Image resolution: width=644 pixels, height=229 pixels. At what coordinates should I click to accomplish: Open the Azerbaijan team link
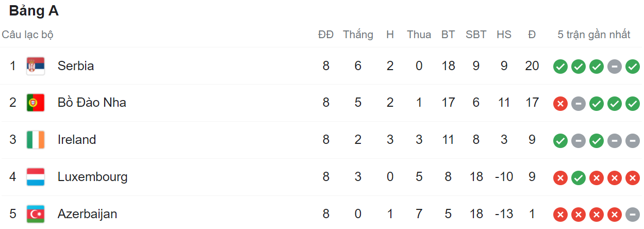[x=88, y=214]
